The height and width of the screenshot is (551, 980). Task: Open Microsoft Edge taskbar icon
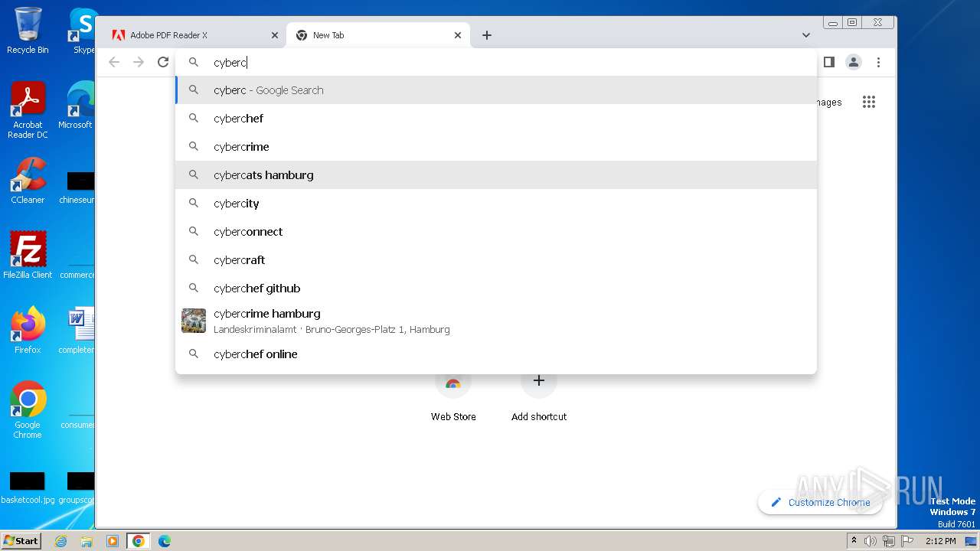click(165, 541)
